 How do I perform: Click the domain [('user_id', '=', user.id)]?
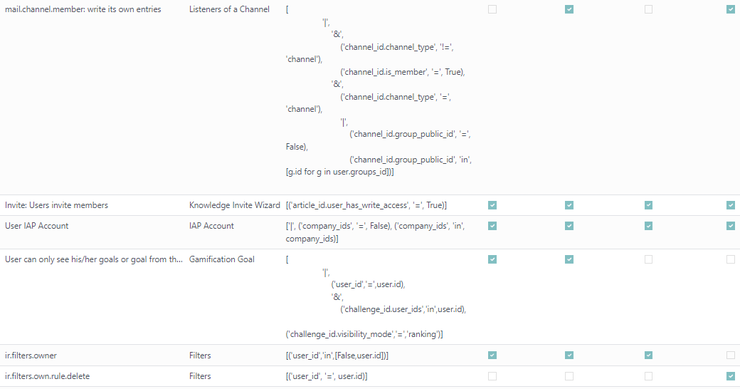(327, 376)
